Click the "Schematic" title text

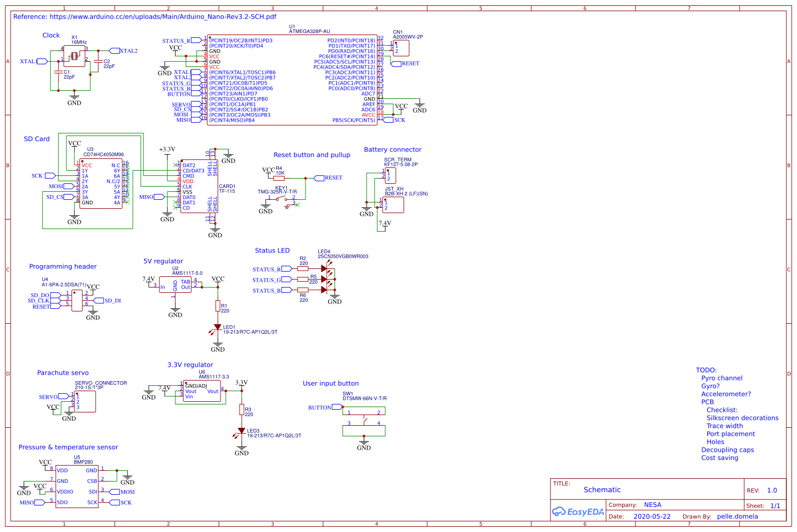click(x=602, y=490)
